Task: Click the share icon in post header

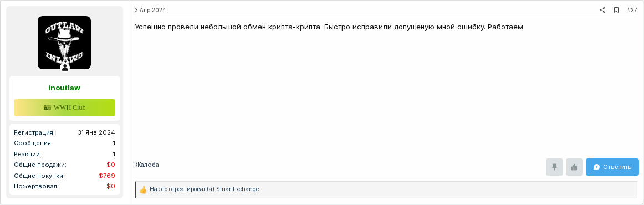Action: (602, 10)
